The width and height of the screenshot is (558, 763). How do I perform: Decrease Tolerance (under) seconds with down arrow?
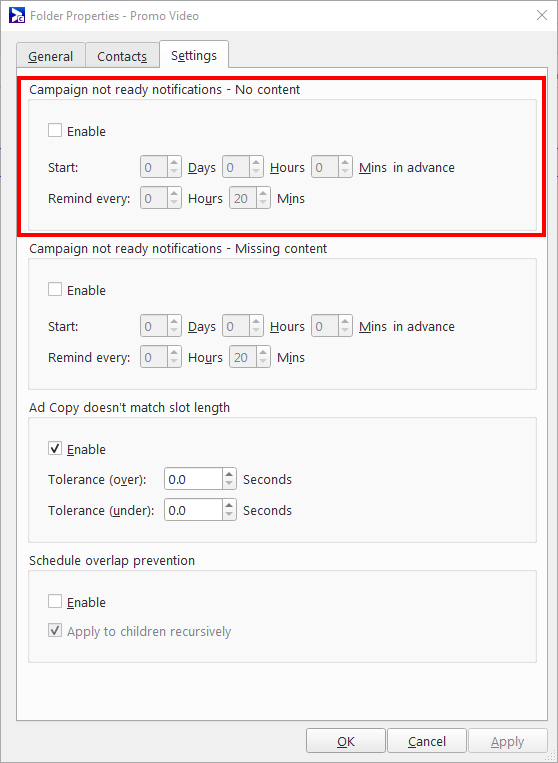coord(229,515)
